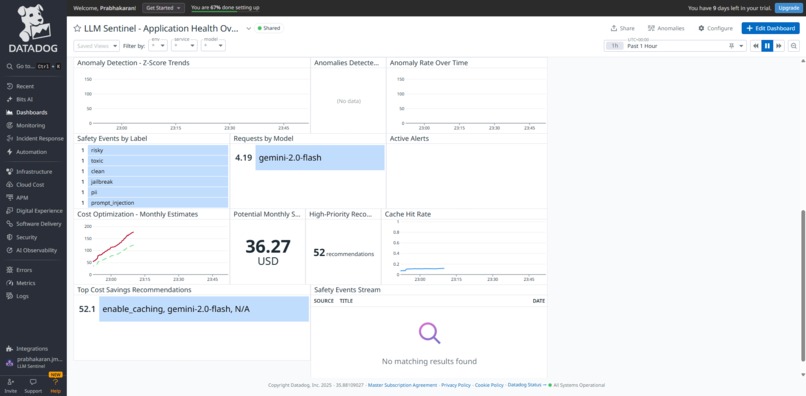Open the prabhakaran LLM Sentinel account menu
This screenshot has width=806, height=396.
point(33,363)
